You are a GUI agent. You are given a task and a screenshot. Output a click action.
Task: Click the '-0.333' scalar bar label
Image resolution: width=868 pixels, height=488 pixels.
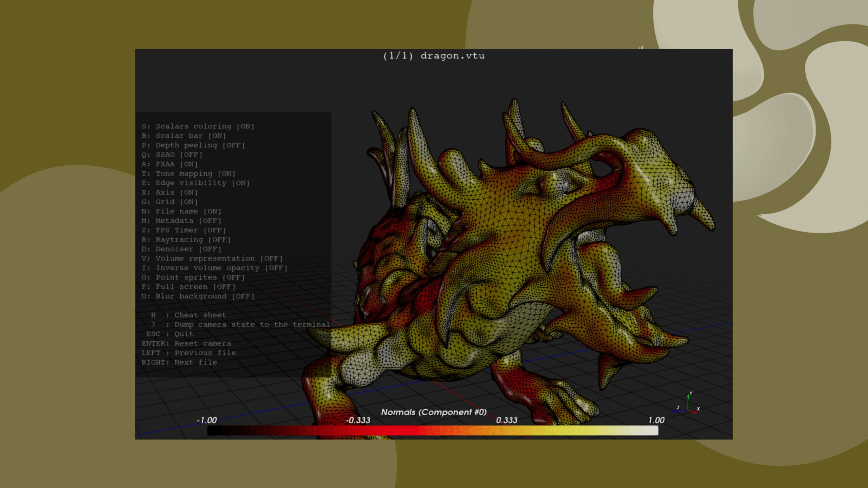[358, 421]
